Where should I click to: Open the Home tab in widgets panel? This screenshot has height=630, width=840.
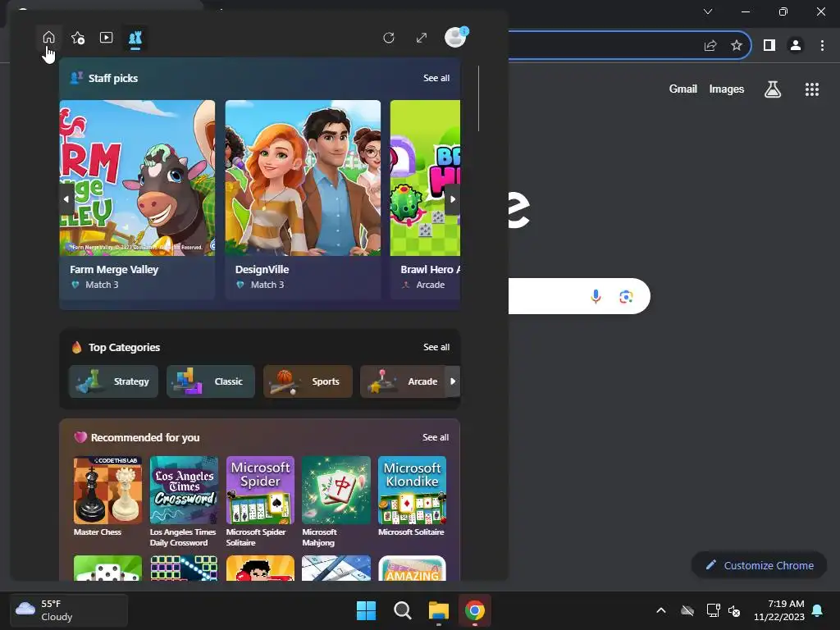point(48,38)
